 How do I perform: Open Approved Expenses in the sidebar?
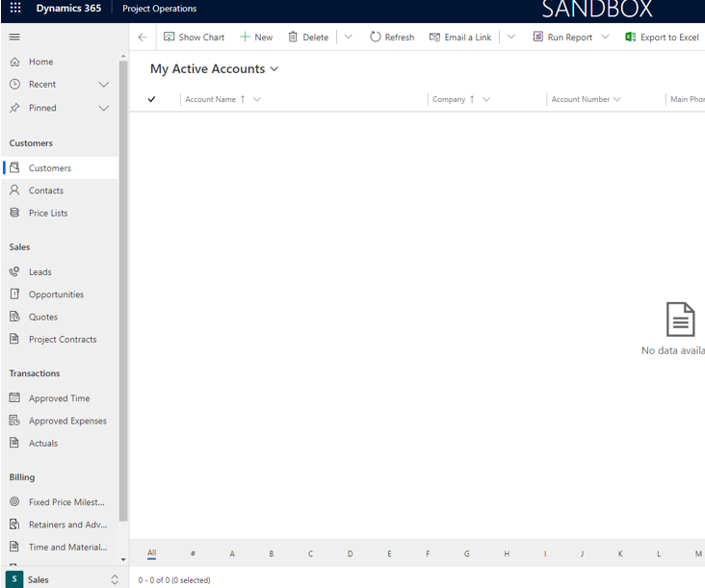60,421
